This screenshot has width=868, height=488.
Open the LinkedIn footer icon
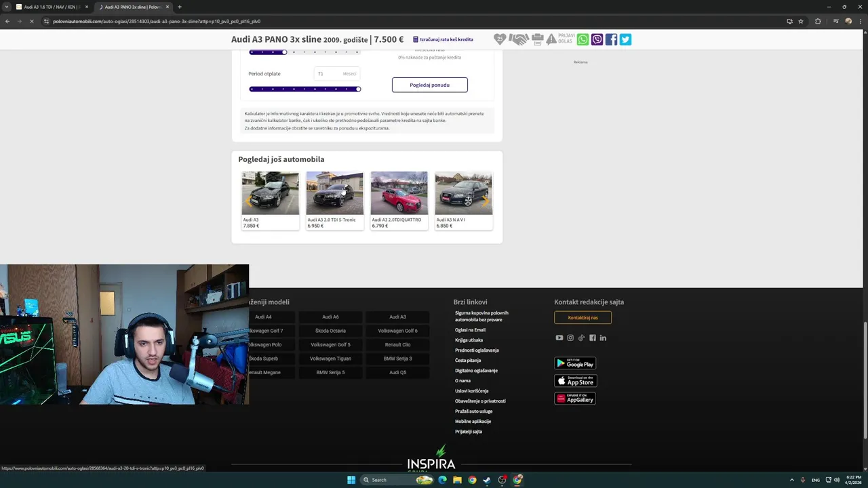603,338
